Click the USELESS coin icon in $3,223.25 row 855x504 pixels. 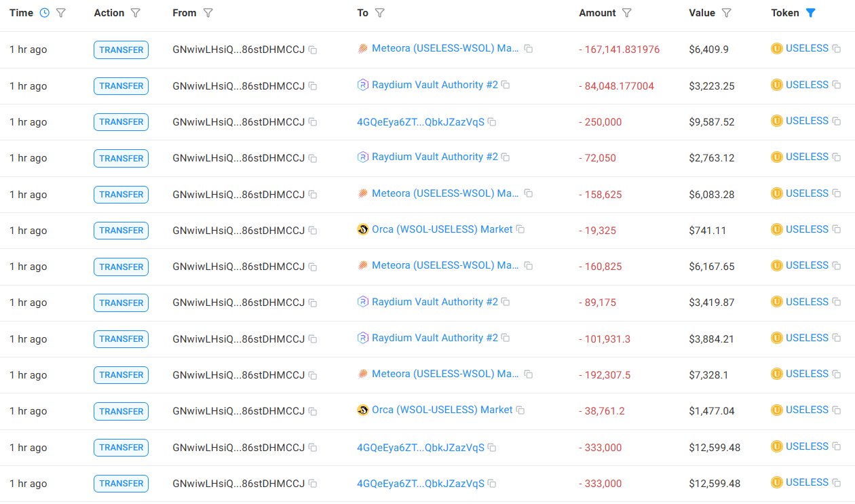(x=777, y=85)
